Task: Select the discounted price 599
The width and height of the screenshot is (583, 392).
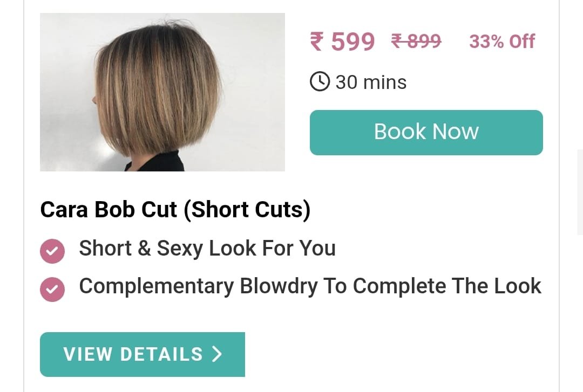Action: pyautogui.click(x=353, y=41)
